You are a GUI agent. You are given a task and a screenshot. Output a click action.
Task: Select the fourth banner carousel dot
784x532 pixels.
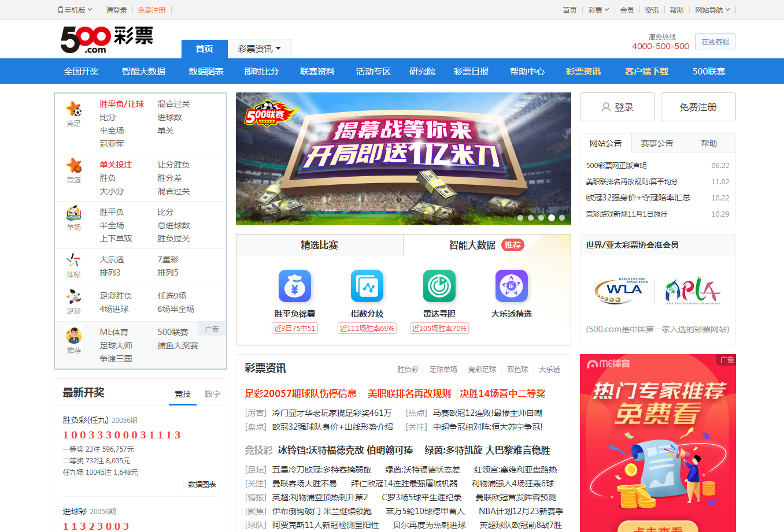[x=552, y=218]
